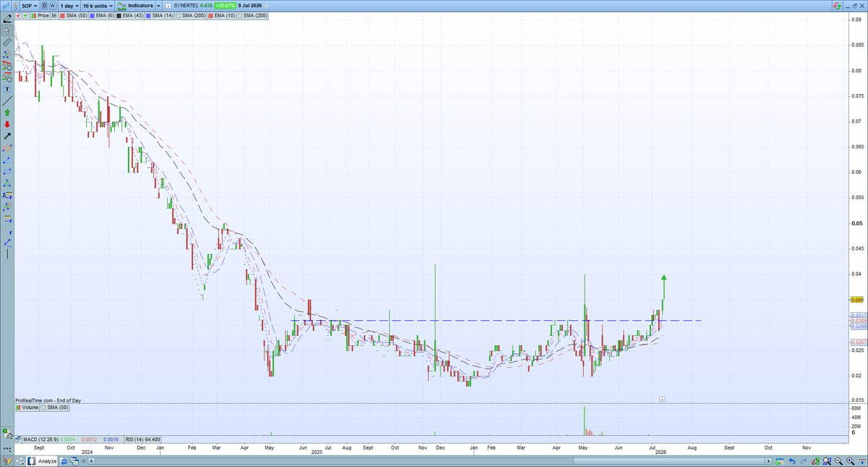Click the instrument info icon beside SYNERTEC
Image resolution: width=868 pixels, height=467 pixels.
[x=169, y=6]
